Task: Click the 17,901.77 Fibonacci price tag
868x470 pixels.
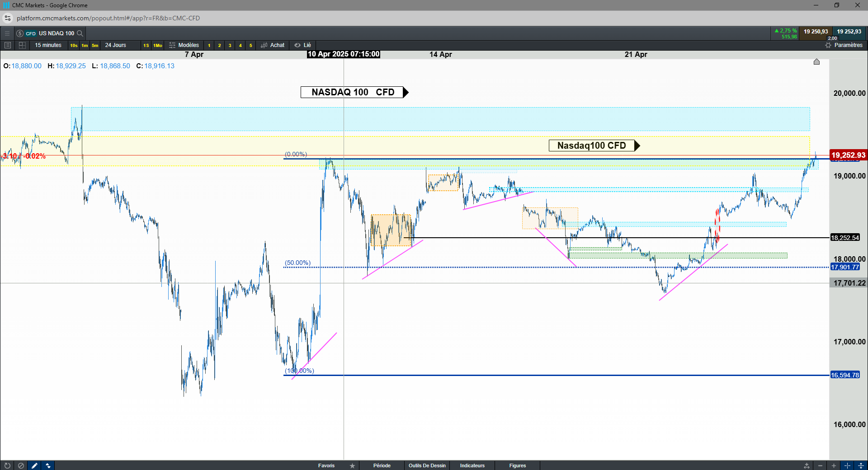Action: coord(845,267)
